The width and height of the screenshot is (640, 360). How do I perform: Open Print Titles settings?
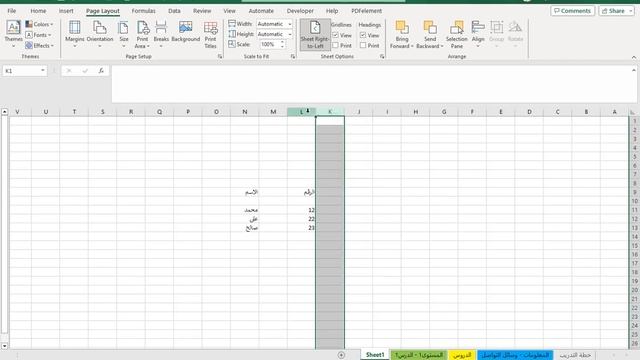[x=210, y=34]
